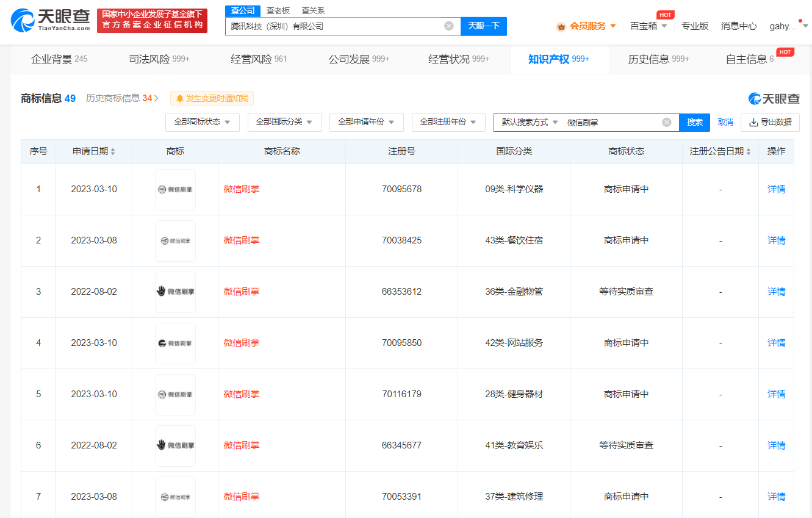Select the 知识产权 tab

click(559, 59)
